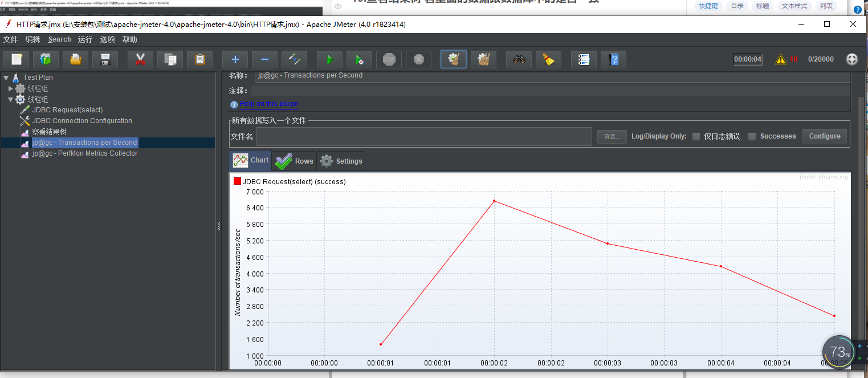This screenshot has height=378, width=868.
Task: Switch to the Settings tab
Action: click(341, 161)
